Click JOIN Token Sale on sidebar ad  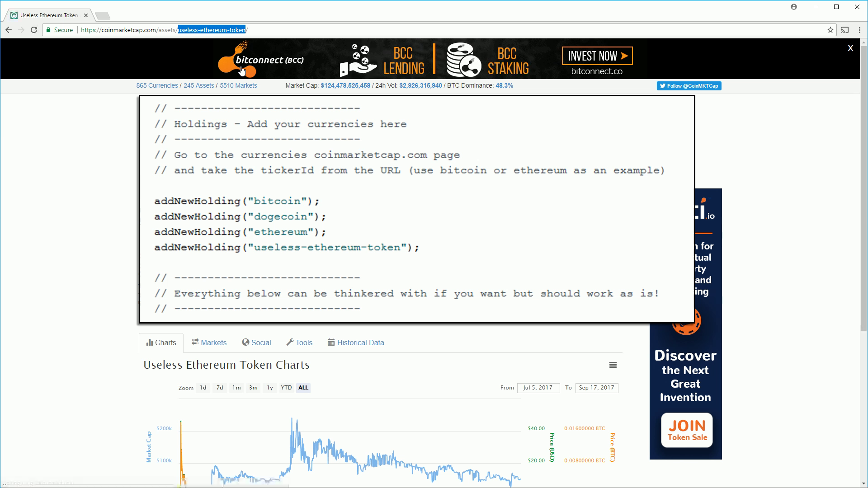point(687,430)
